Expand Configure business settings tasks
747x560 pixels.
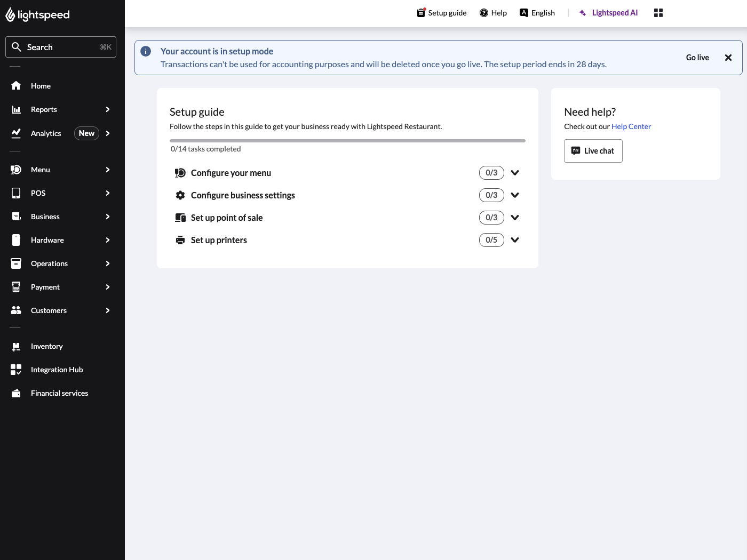(x=515, y=195)
